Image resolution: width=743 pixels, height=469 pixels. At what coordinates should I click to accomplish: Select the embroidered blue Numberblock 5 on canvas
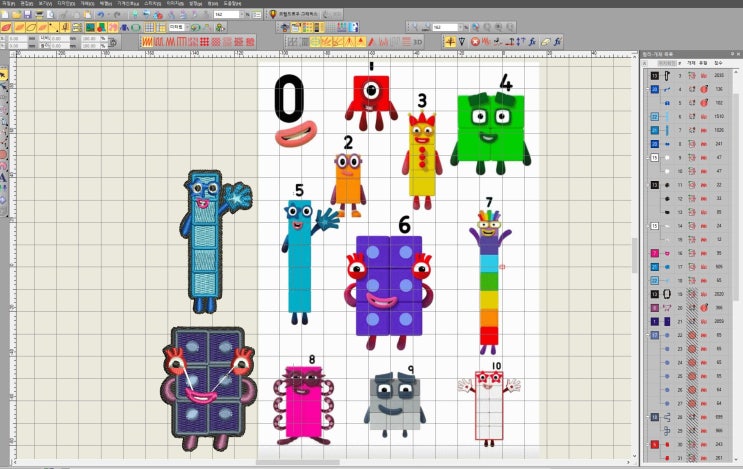(214, 242)
